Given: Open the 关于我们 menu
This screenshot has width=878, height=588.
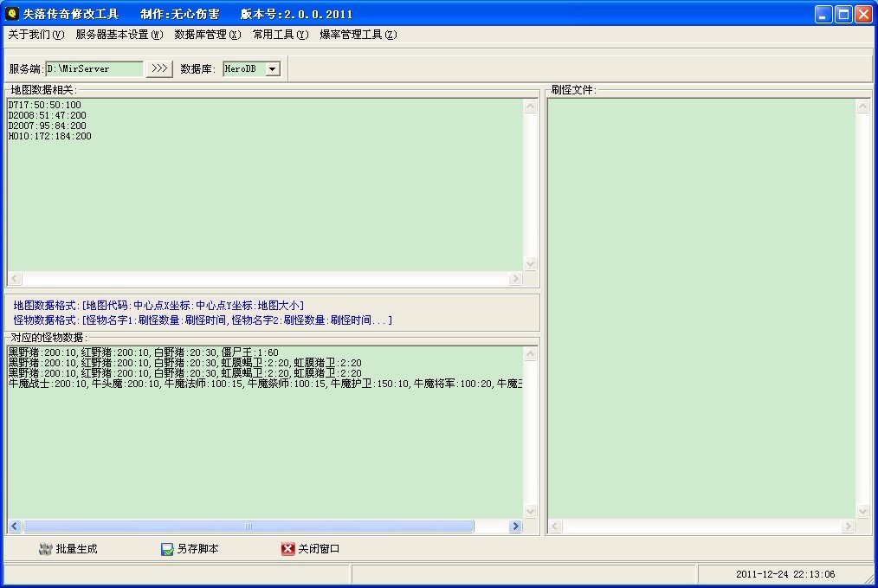Looking at the screenshot, I should 36,35.
